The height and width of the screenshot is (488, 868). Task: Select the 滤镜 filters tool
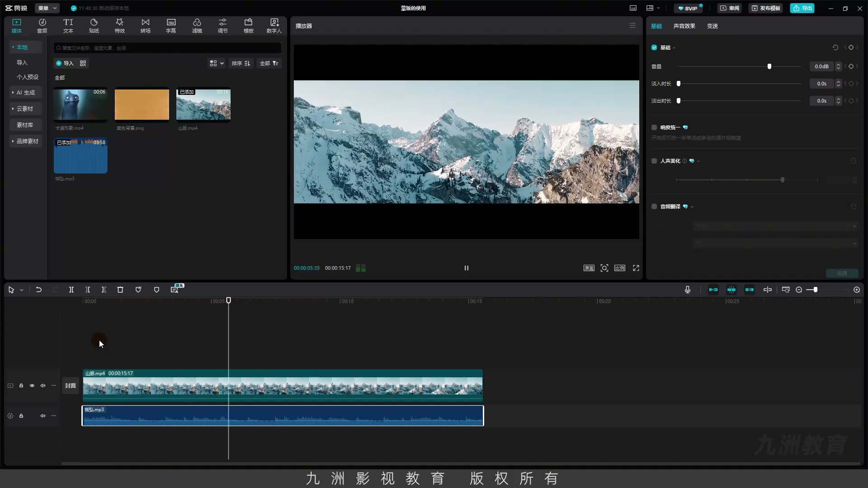click(197, 26)
